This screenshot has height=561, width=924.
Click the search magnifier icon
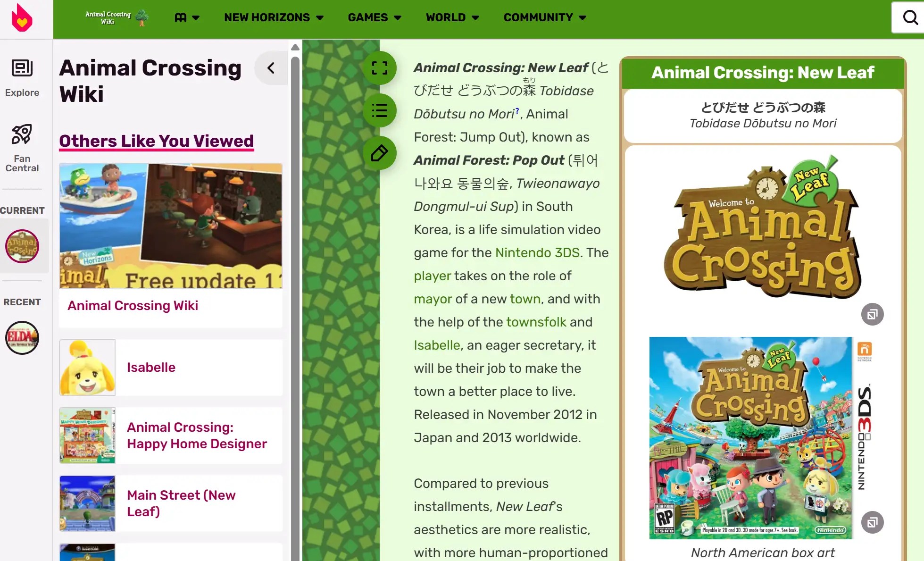910,17
